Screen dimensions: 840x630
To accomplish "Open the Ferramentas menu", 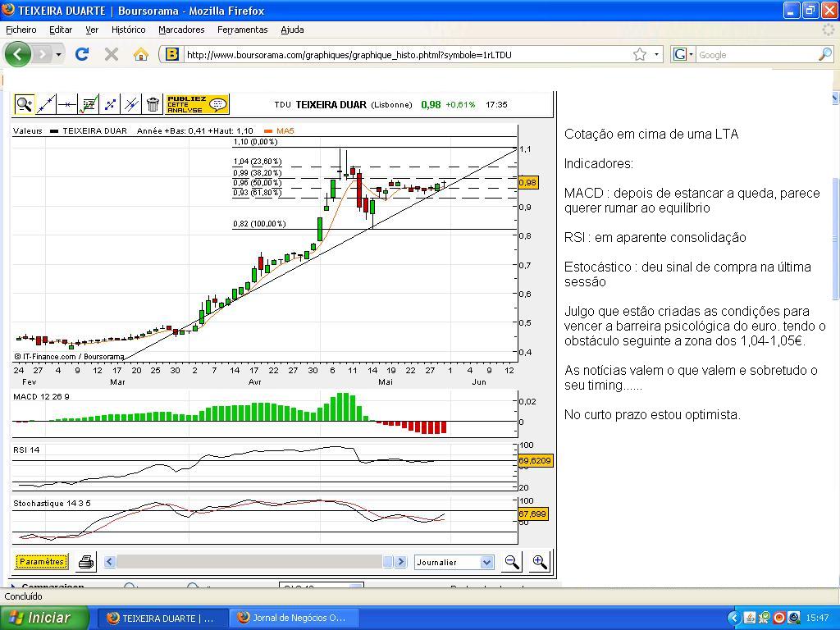I will click(x=243, y=30).
